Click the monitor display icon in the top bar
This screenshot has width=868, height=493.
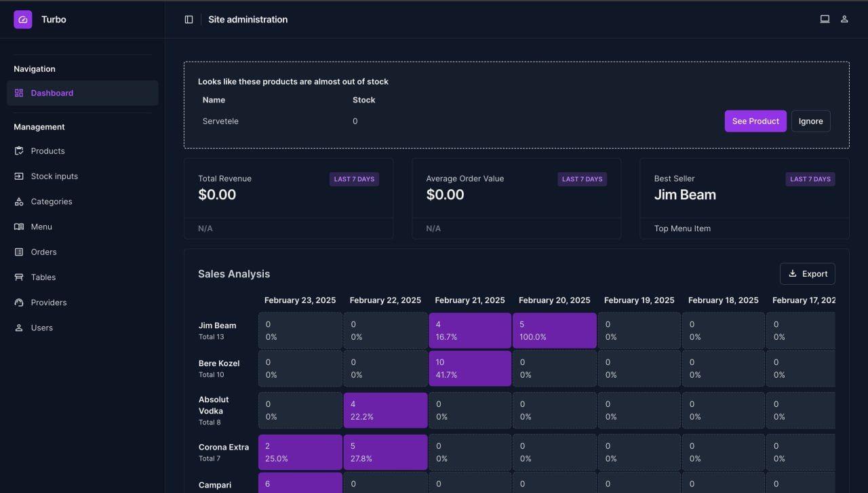tap(825, 19)
